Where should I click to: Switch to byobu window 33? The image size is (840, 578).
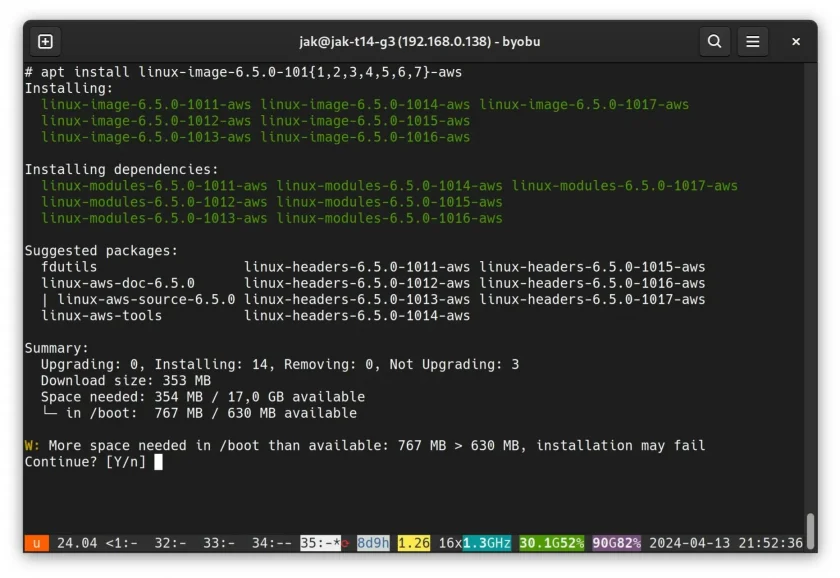[x=219, y=543]
